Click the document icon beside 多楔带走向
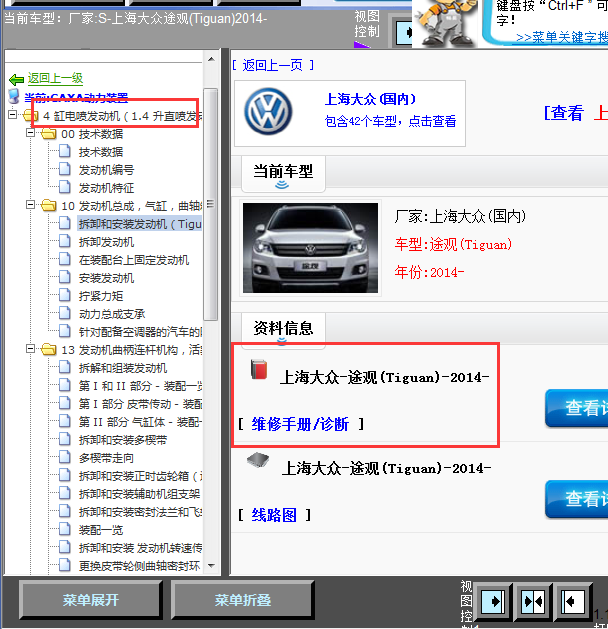The height and width of the screenshot is (629, 608). [x=64, y=457]
